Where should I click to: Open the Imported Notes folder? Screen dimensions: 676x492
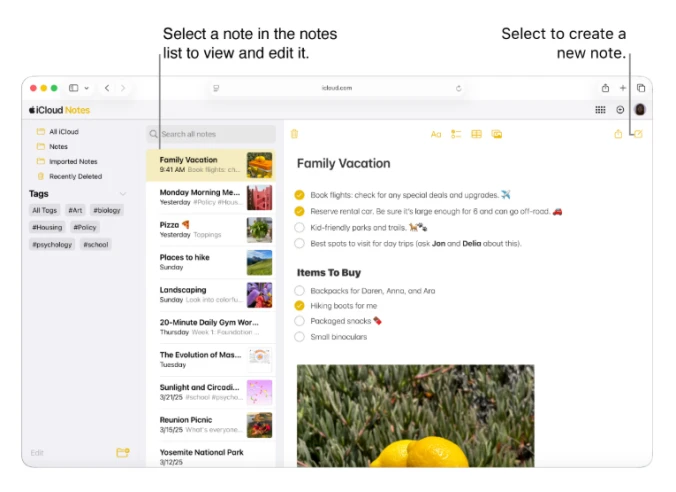67,161
